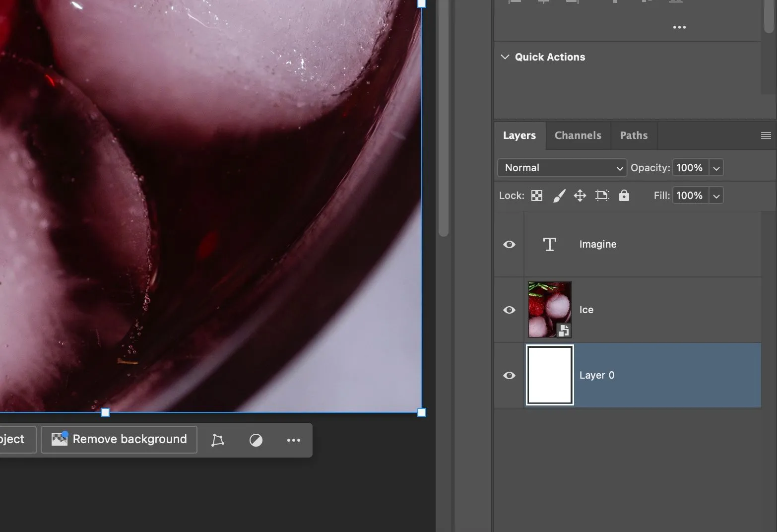The height and width of the screenshot is (532, 777).
Task: Prevent artboard auto-nesting lock icon
Action: point(602,196)
